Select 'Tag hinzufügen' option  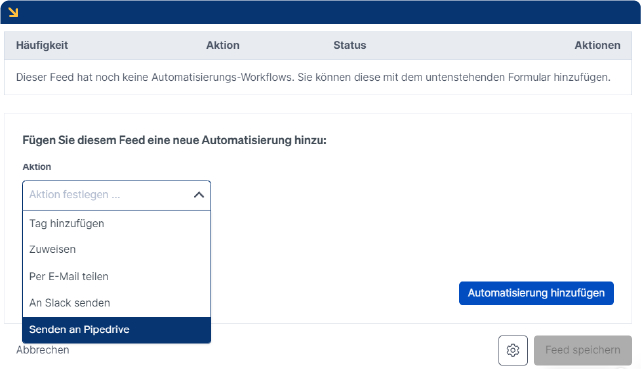point(117,224)
